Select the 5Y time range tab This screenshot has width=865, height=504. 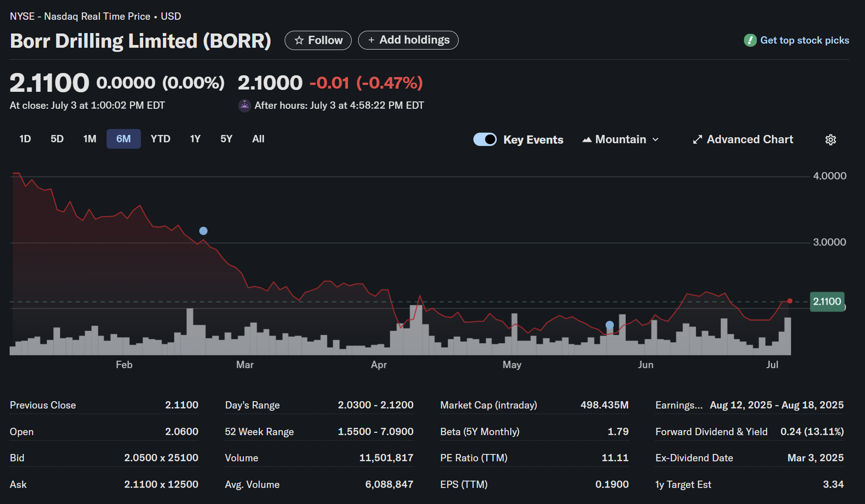click(x=226, y=139)
